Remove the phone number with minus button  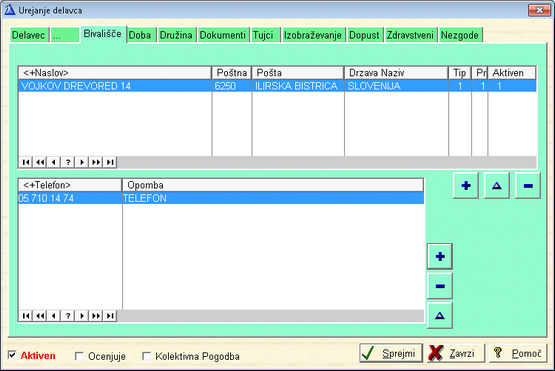coord(440,286)
